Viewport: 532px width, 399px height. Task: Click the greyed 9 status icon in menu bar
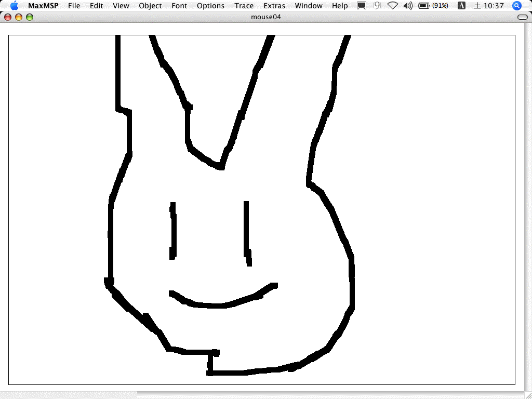point(377,5)
